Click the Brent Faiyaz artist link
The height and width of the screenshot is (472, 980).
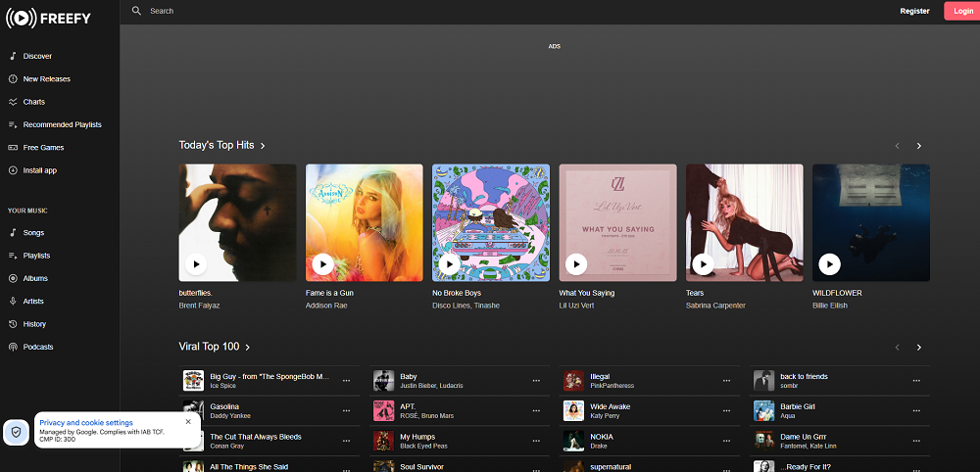pos(199,306)
